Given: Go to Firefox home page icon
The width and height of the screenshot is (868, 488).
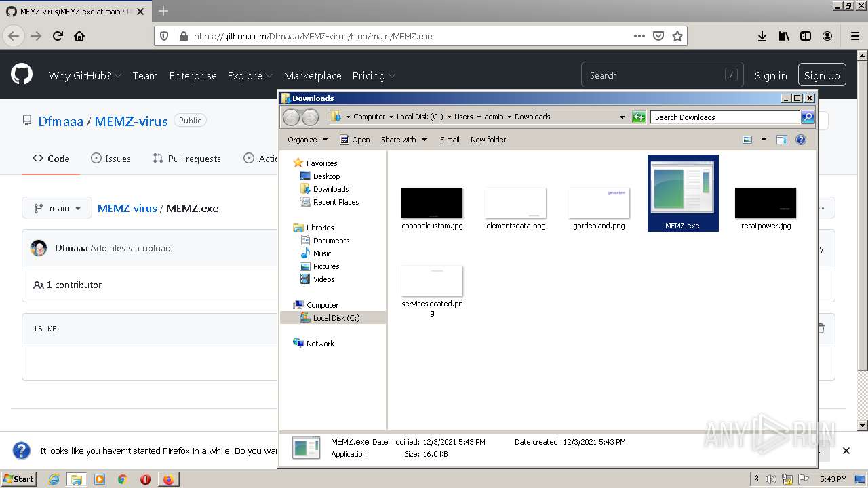Looking at the screenshot, I should pyautogui.click(x=79, y=36).
